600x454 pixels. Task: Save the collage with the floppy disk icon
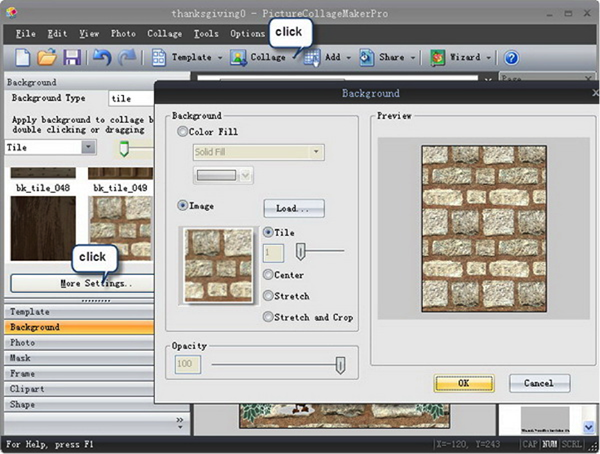pos(72,58)
